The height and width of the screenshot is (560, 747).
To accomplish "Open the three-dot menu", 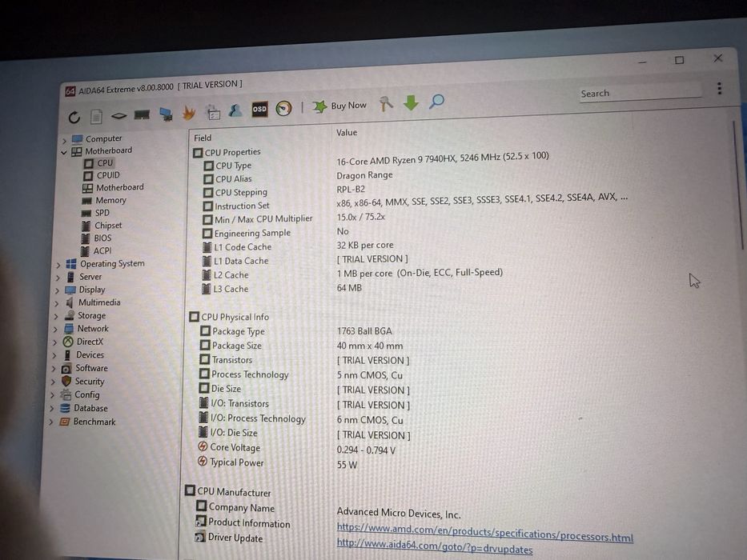I will click(719, 88).
